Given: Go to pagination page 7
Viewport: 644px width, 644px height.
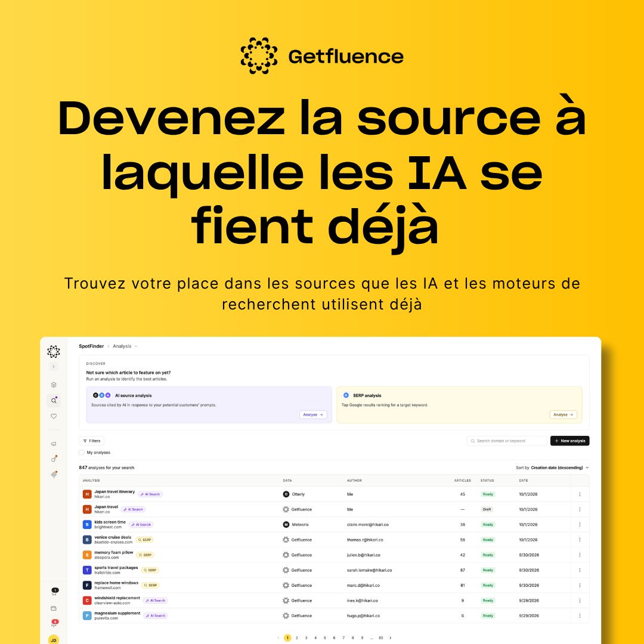Looking at the screenshot, I should coord(344,638).
